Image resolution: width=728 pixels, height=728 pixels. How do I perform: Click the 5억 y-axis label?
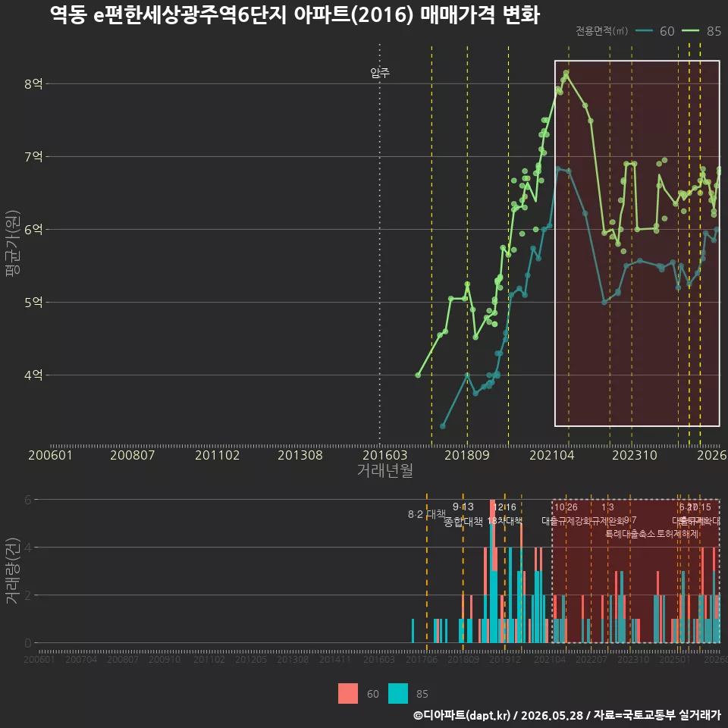pyautogui.click(x=34, y=303)
